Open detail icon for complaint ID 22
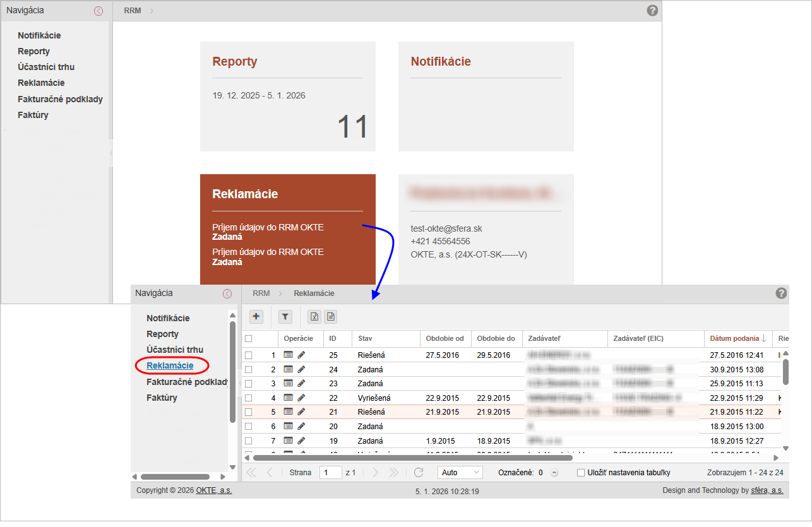 click(x=289, y=398)
